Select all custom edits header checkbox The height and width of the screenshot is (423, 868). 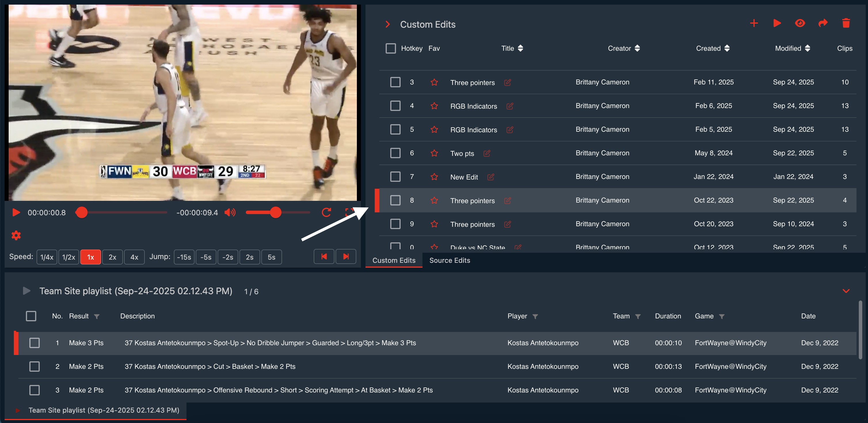coord(391,49)
